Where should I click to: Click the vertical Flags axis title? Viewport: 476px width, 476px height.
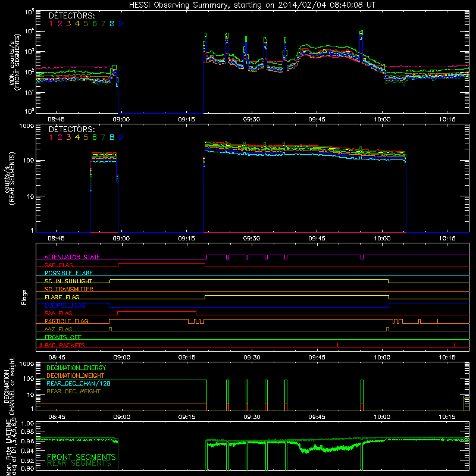(x=24, y=297)
